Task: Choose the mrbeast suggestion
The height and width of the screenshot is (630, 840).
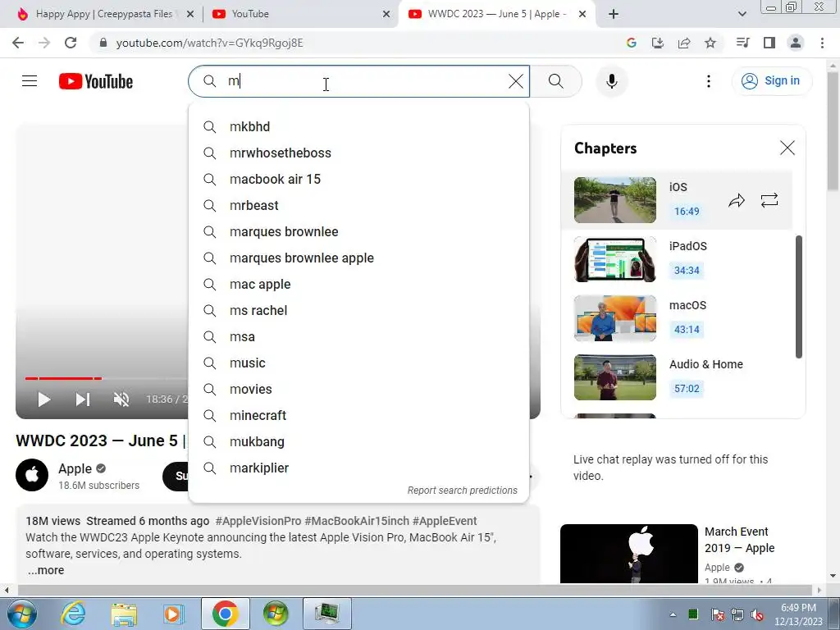Action: pyautogui.click(x=358, y=205)
